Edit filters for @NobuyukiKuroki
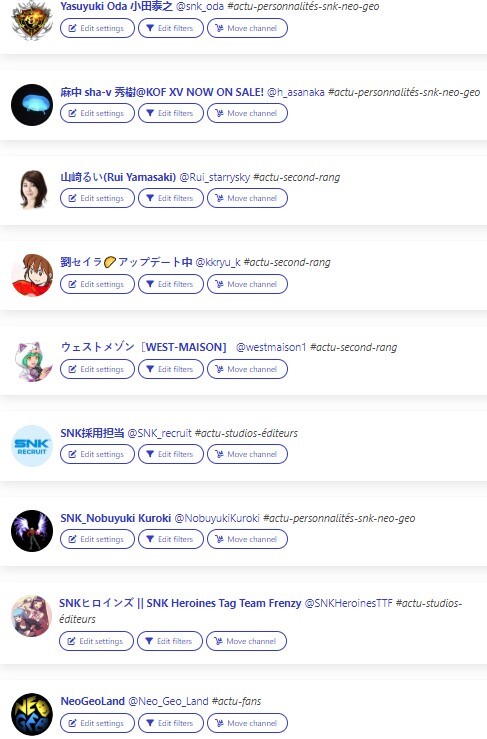This screenshot has height=739, width=487. (x=171, y=539)
